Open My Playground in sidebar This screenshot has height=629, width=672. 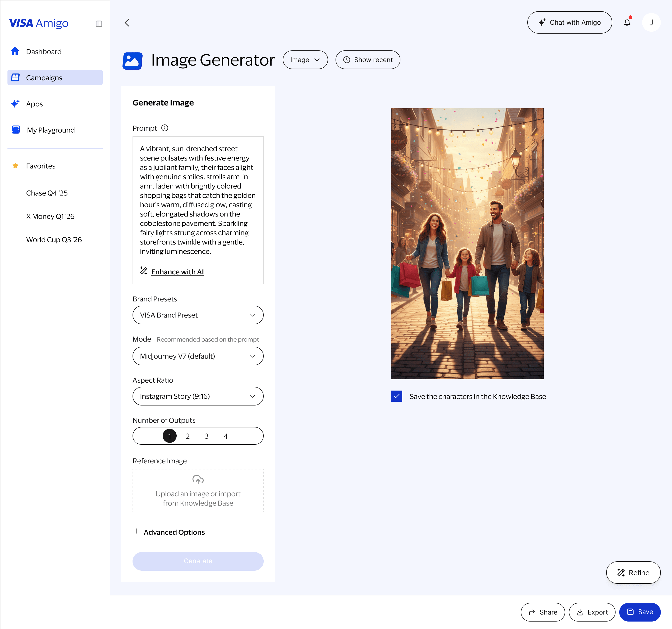[51, 130]
